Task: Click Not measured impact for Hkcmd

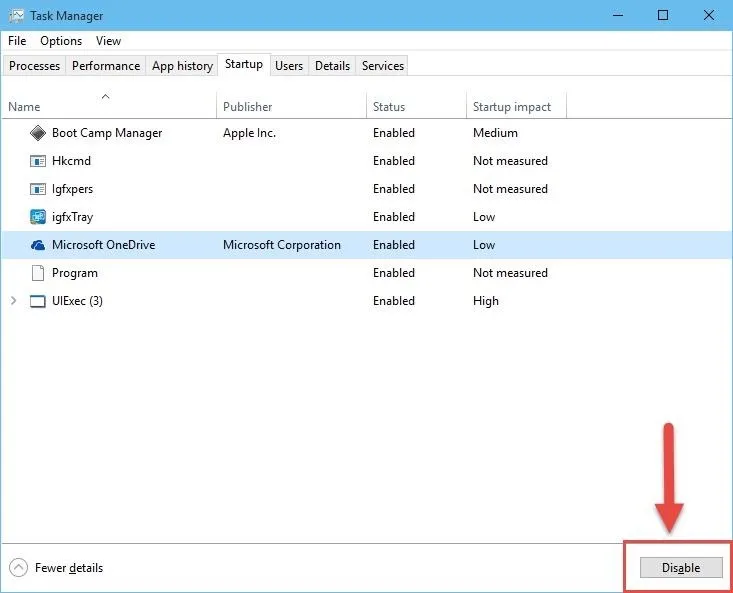Action: tap(510, 161)
